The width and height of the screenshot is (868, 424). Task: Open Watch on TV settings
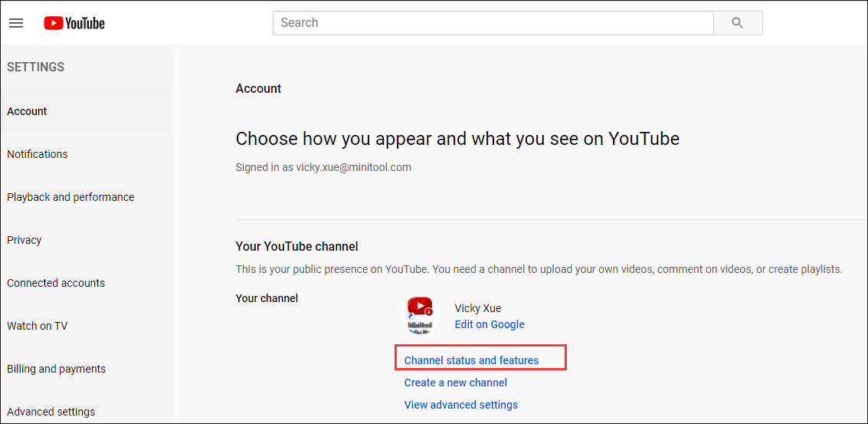point(87,326)
